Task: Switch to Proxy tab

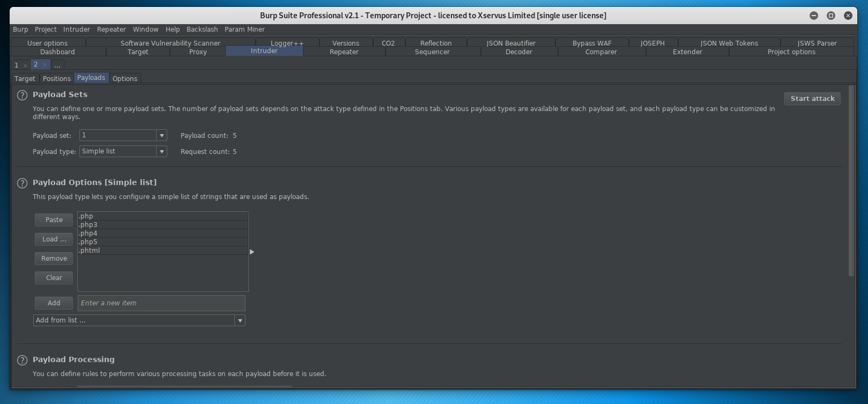Action: 198,52
